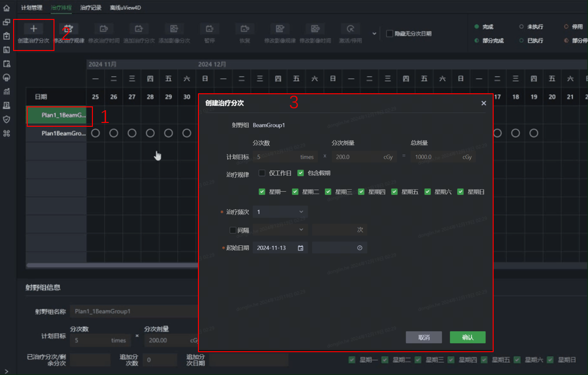Click the 追加分次日期 field
This screenshot has height=375, width=588.
[x=249, y=360]
